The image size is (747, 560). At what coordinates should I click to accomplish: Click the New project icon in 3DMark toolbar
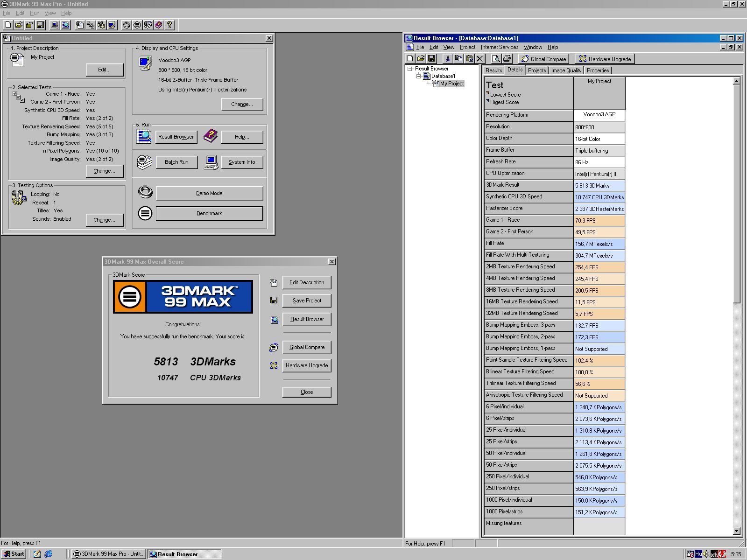point(8,25)
